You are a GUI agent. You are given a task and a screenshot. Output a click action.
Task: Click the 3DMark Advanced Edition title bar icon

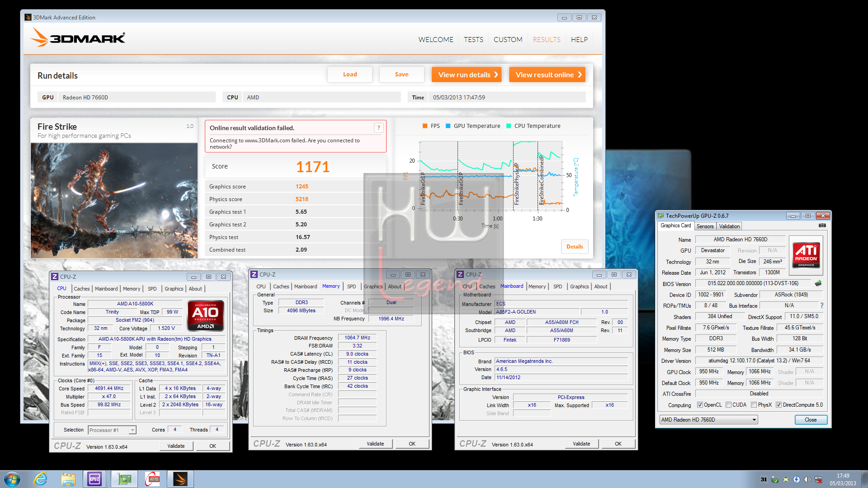tap(28, 18)
